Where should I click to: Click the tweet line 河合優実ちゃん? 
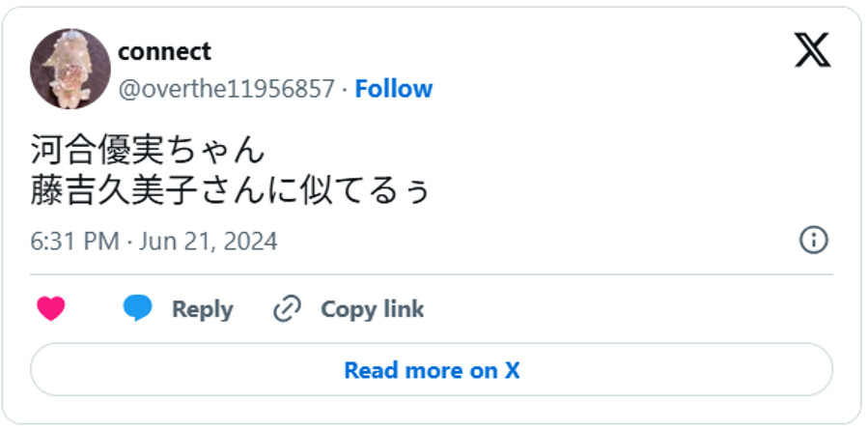[x=147, y=150]
